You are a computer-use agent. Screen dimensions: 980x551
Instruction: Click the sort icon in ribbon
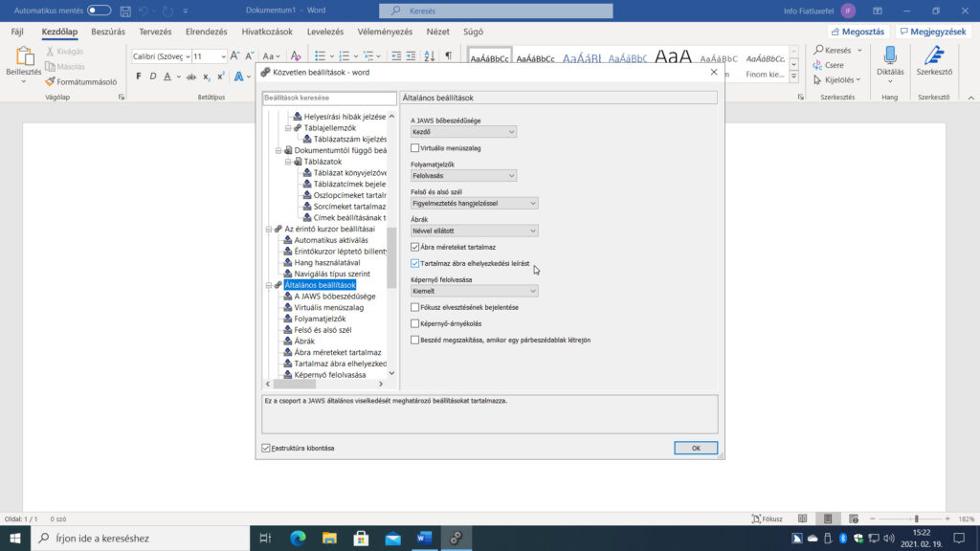(x=430, y=56)
